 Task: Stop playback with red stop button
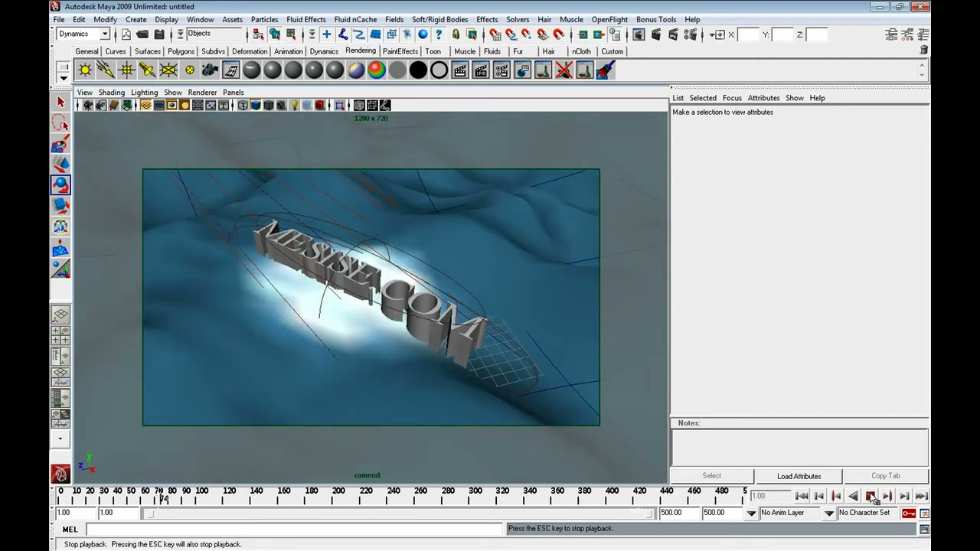coord(871,496)
